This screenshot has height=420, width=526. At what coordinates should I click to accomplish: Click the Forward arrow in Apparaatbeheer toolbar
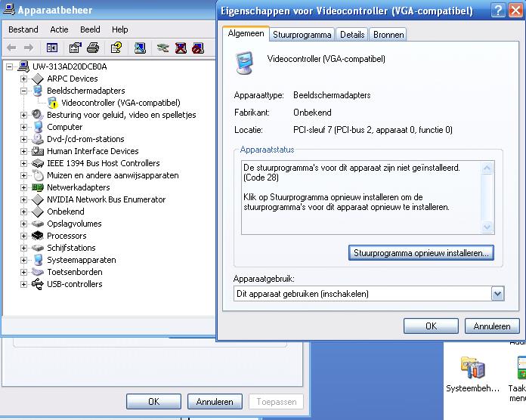(29, 48)
